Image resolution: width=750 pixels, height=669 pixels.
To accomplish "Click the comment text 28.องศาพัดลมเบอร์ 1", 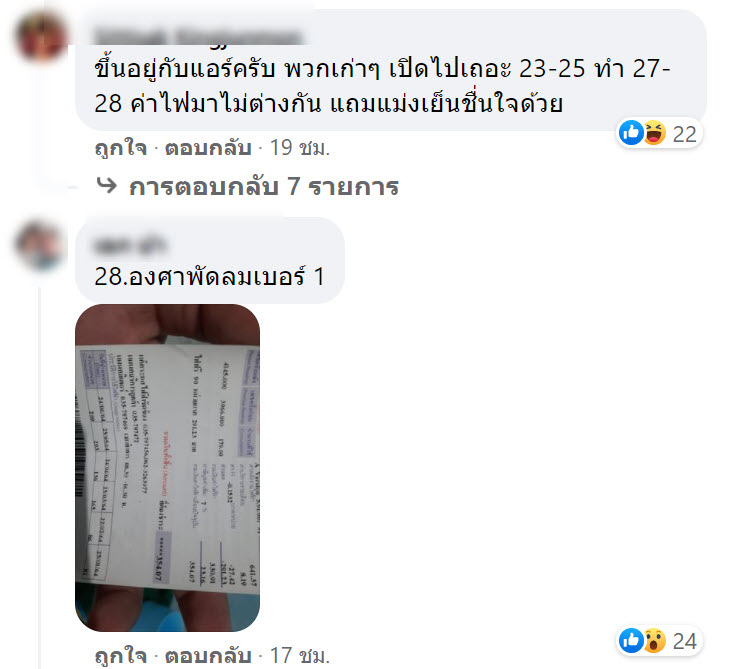I will pos(210,276).
